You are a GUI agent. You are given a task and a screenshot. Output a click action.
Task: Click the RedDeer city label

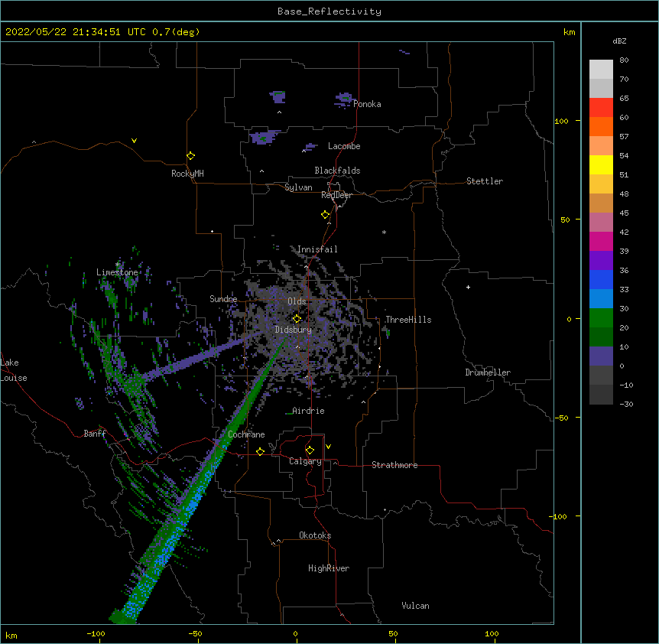coord(336,195)
